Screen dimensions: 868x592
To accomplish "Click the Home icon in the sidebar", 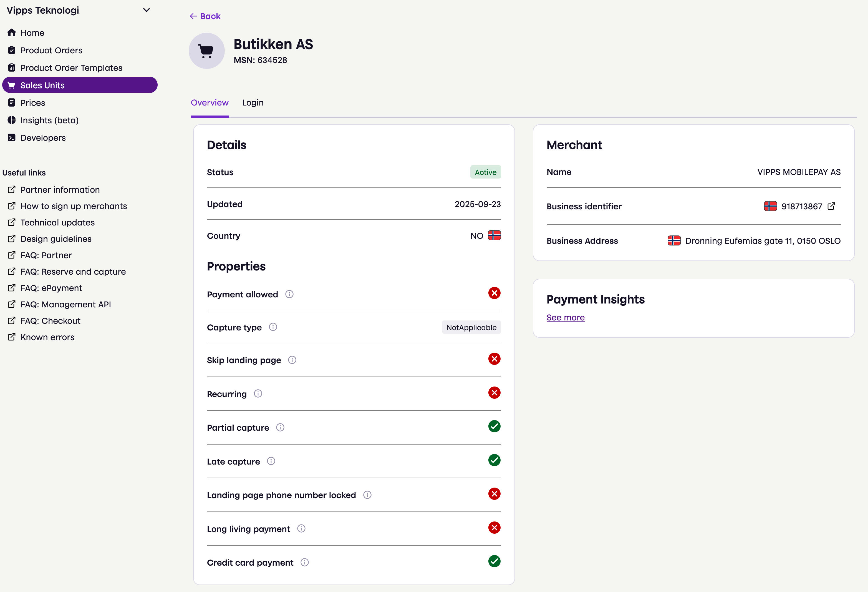I will (x=12, y=32).
